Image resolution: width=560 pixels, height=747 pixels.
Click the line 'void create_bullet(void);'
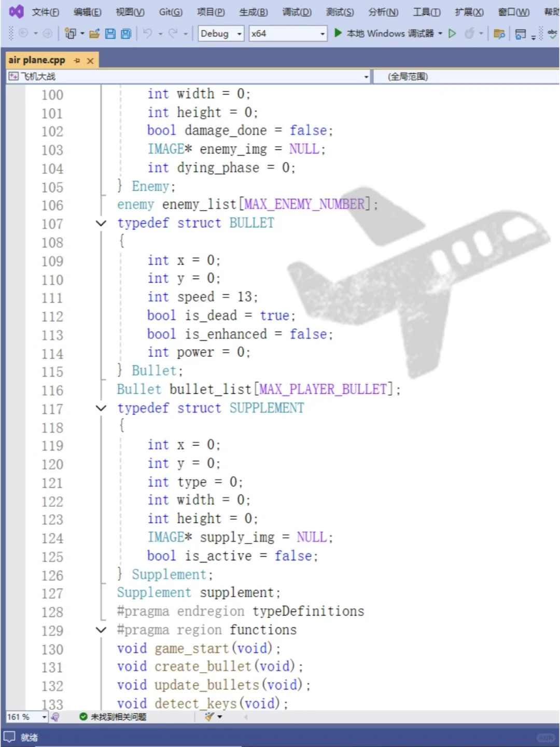click(x=210, y=667)
